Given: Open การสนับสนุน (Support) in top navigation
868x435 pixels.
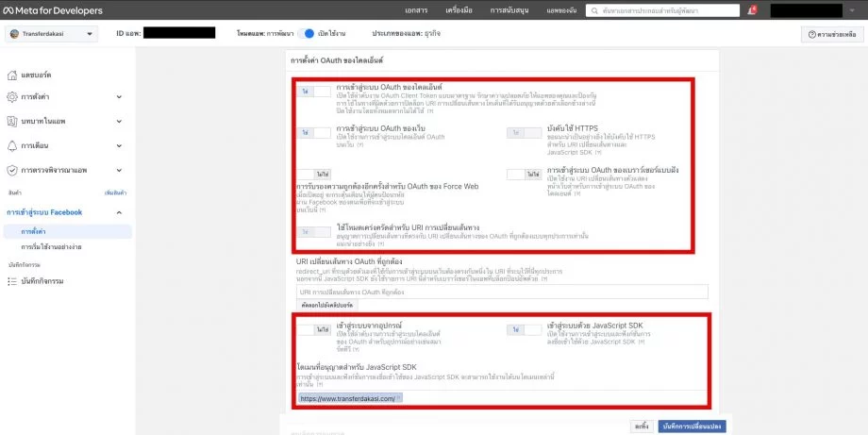Looking at the screenshot, I should click(x=509, y=10).
